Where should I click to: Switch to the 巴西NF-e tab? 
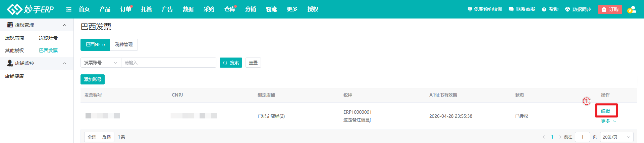pyautogui.click(x=95, y=44)
